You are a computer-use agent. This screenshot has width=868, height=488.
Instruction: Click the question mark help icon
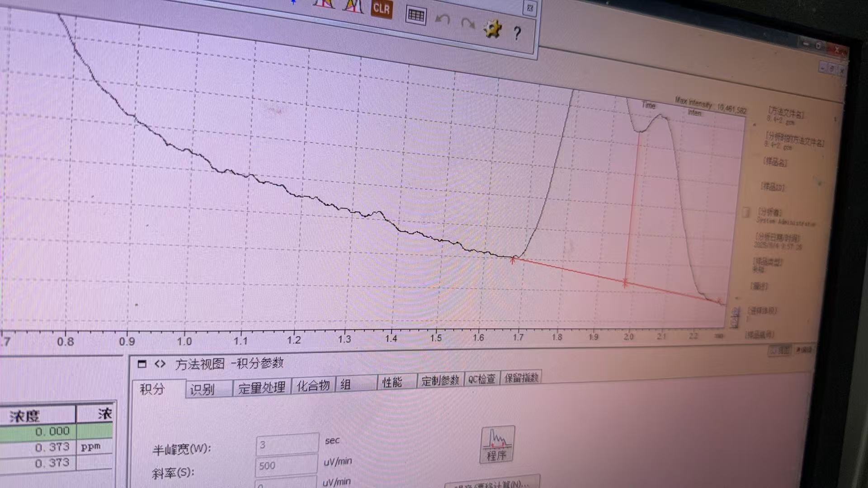click(x=517, y=33)
